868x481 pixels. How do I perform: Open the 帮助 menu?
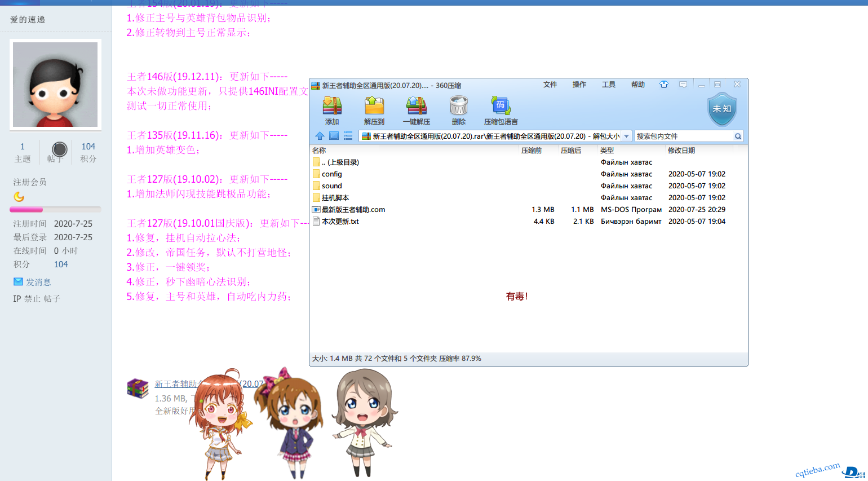(x=638, y=85)
